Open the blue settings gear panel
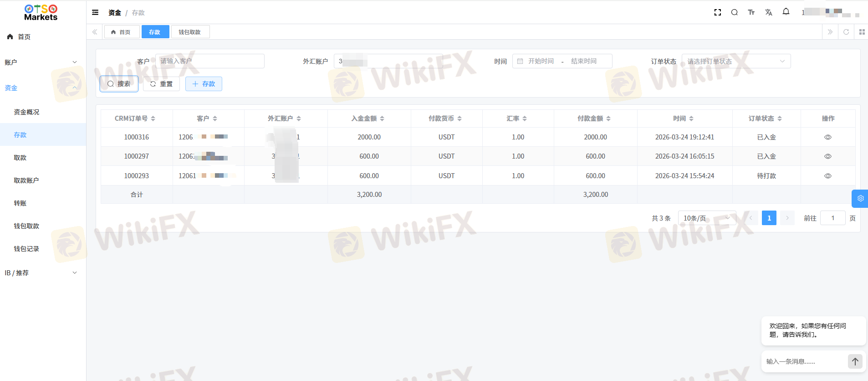The image size is (868, 381). point(860,198)
